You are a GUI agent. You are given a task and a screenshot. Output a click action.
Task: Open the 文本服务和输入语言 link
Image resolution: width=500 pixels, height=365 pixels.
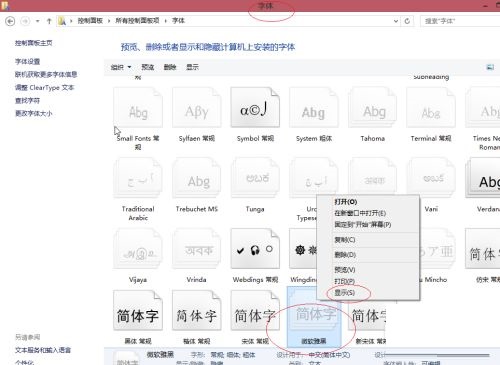pos(43,350)
